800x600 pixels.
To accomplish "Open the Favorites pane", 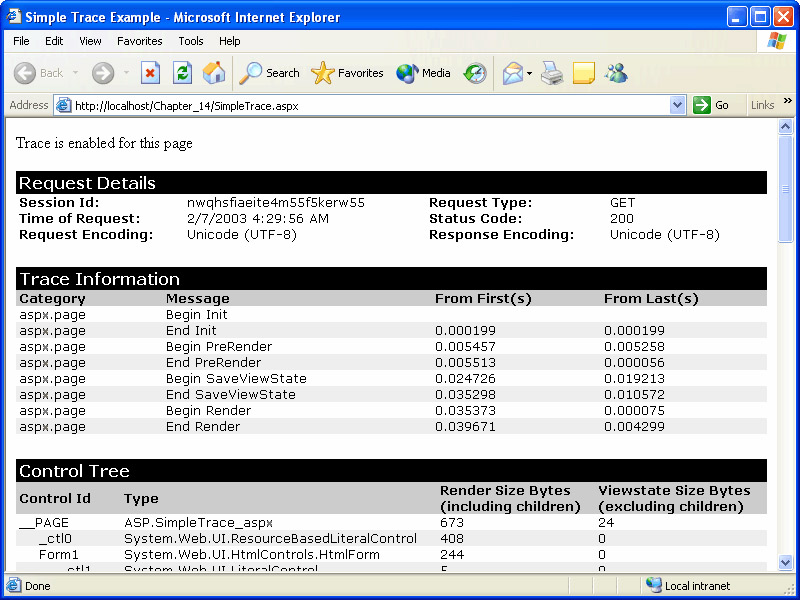I will [348, 73].
